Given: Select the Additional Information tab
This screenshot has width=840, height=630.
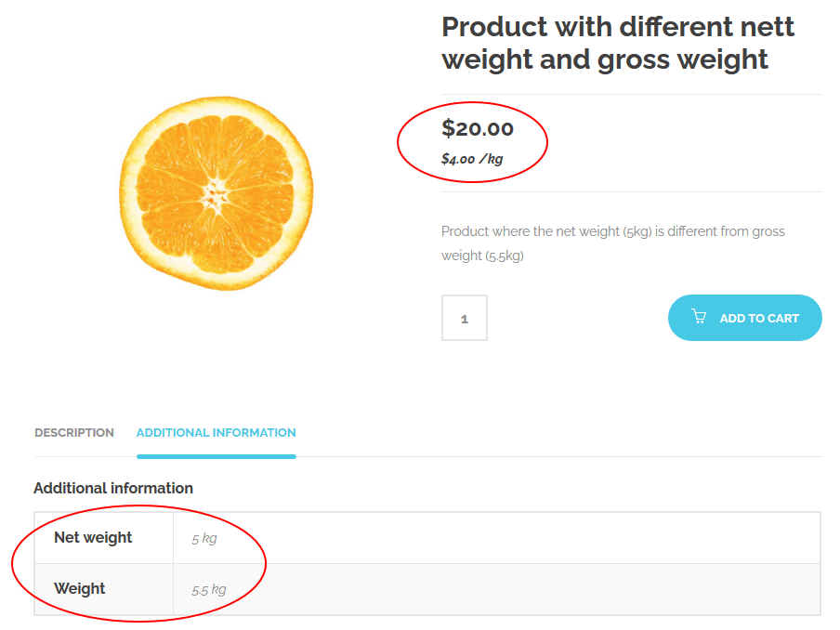Looking at the screenshot, I should click(x=216, y=433).
